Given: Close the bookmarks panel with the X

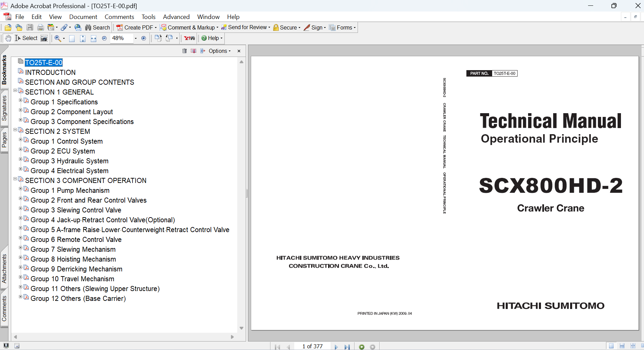Looking at the screenshot, I should (239, 51).
